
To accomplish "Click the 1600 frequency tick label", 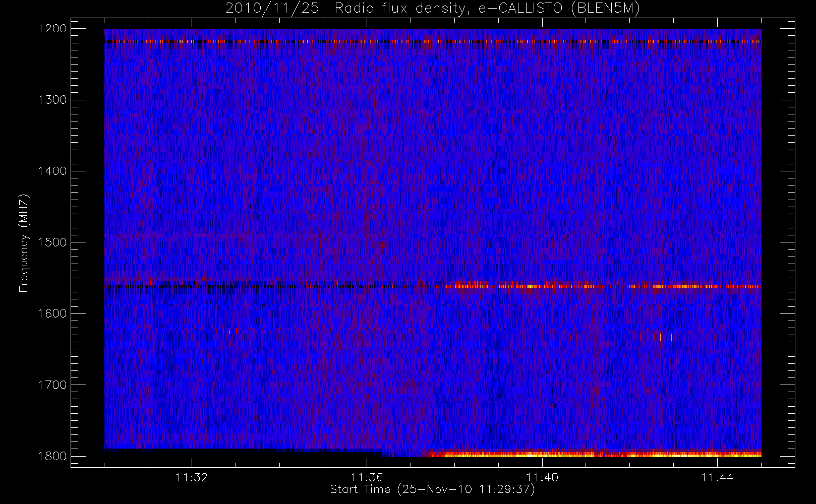I will (52, 313).
